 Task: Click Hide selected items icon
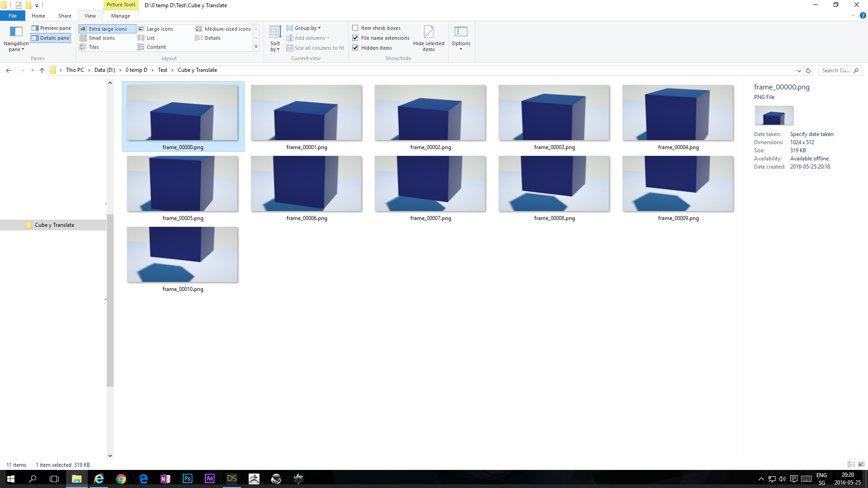[429, 32]
